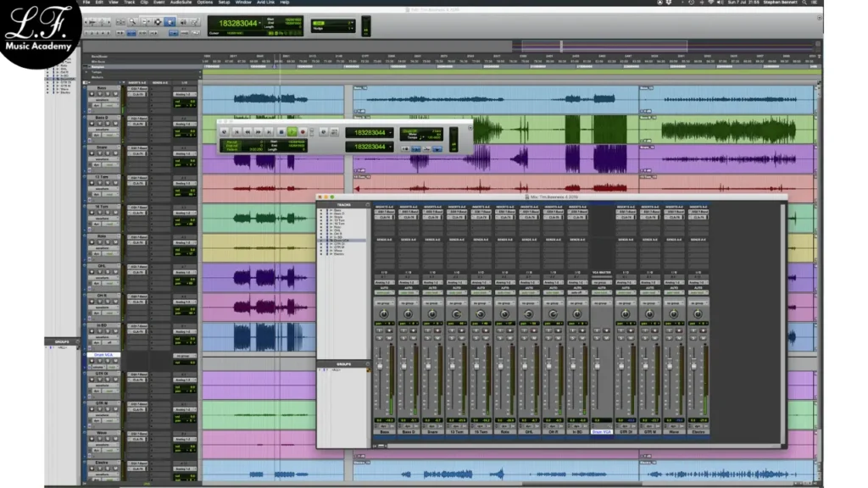The width and height of the screenshot is (868, 488).
Task: Open the output path selector on GTR DI channel
Action: pos(626,282)
